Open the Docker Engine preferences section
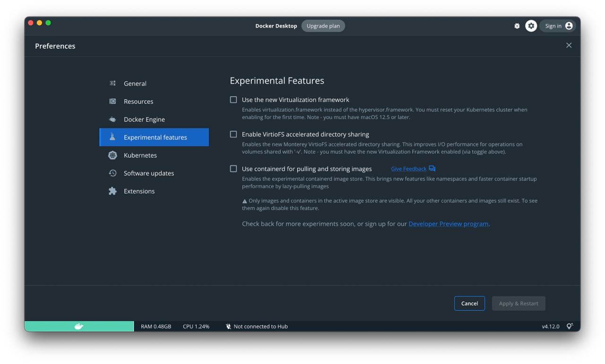Image resolution: width=605 pixels, height=364 pixels. [154, 119]
